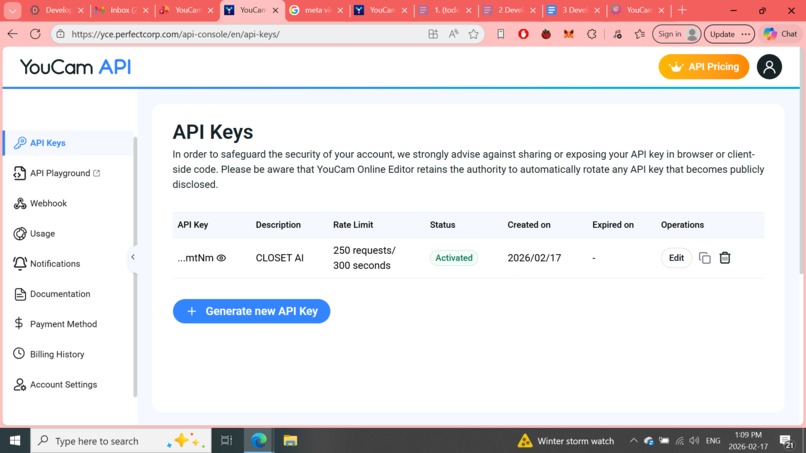This screenshot has width=806, height=453.
Task: Open the Extensions puzzle icon
Action: point(592,34)
